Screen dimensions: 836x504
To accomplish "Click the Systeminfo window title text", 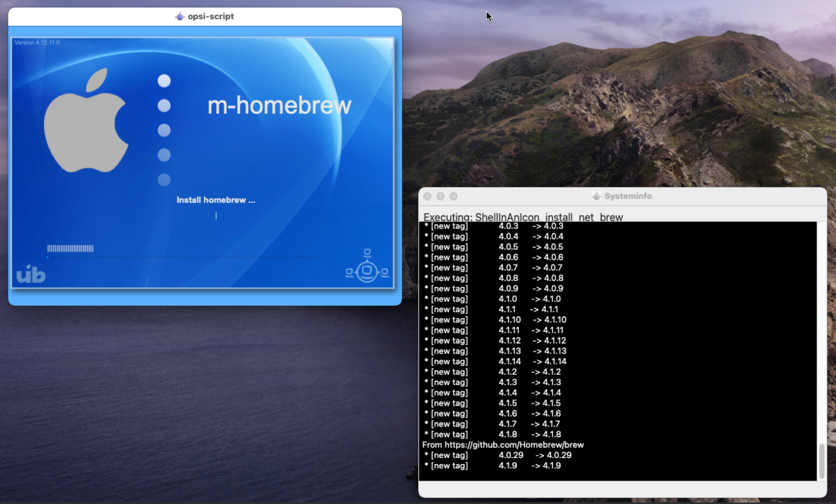I will point(628,196).
